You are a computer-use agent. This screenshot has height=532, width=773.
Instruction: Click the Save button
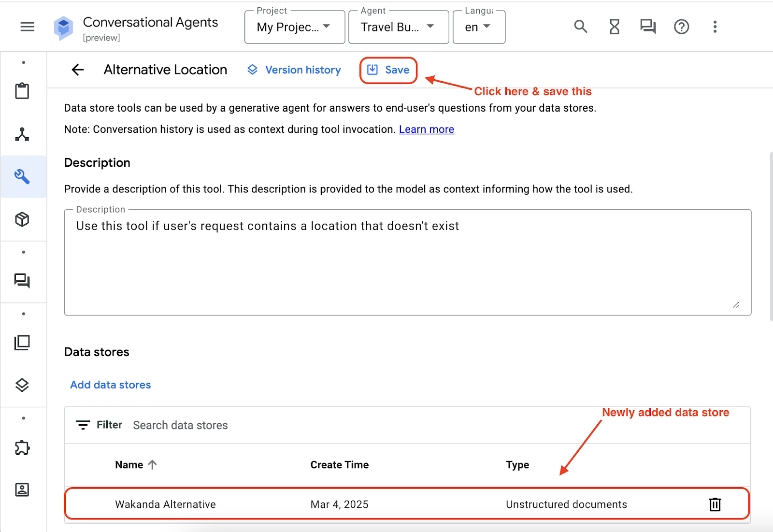388,70
